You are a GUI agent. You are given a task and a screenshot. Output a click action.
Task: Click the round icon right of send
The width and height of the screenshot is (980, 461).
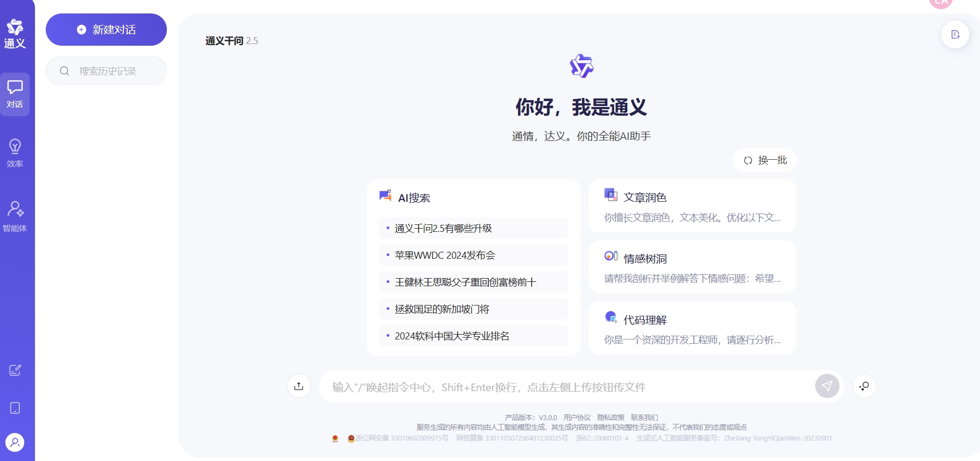click(864, 386)
